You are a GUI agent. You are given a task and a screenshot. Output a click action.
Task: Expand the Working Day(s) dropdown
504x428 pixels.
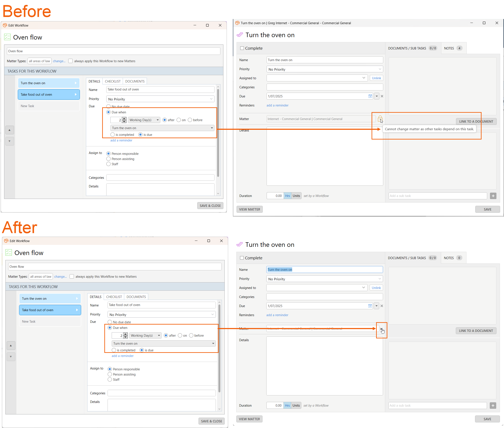[144, 120]
